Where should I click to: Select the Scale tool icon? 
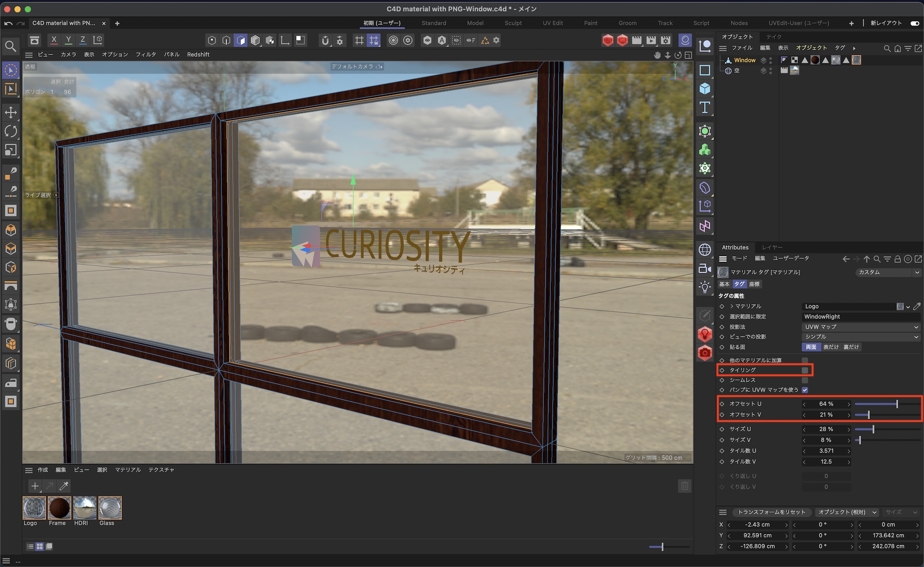pos(11,150)
